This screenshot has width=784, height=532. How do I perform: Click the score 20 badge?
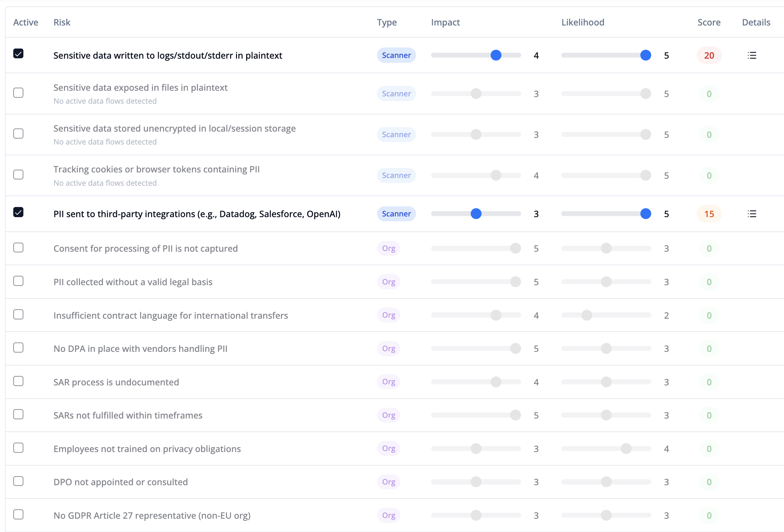(709, 55)
